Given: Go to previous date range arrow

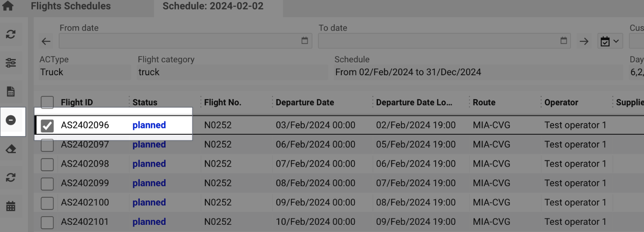Looking at the screenshot, I should (46, 41).
